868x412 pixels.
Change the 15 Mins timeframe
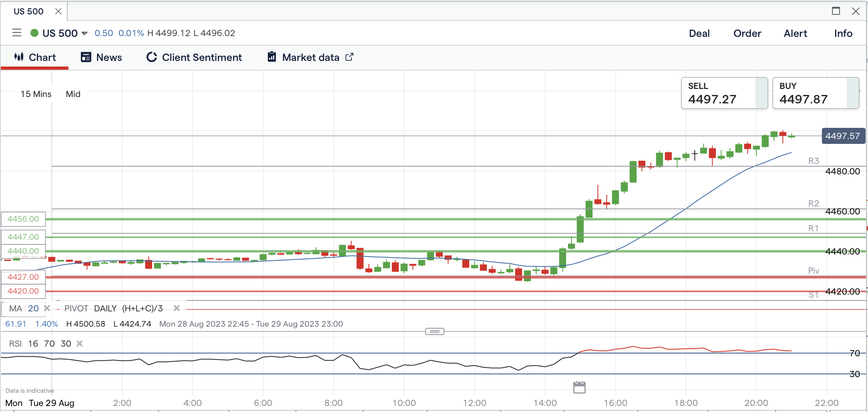point(36,94)
